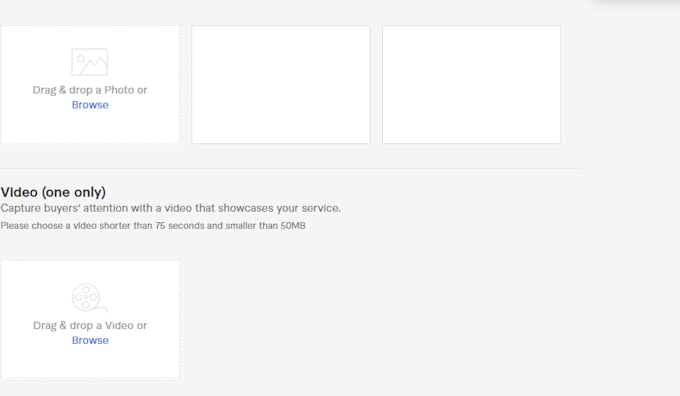Click the photo placeholder image icon
This screenshot has width=680, height=396.
click(x=90, y=62)
